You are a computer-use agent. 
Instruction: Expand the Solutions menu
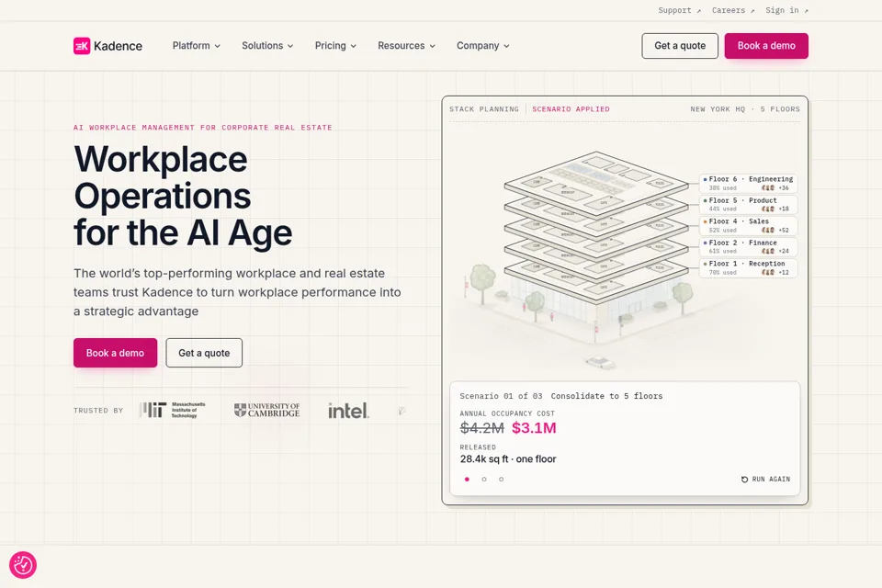[x=267, y=46]
